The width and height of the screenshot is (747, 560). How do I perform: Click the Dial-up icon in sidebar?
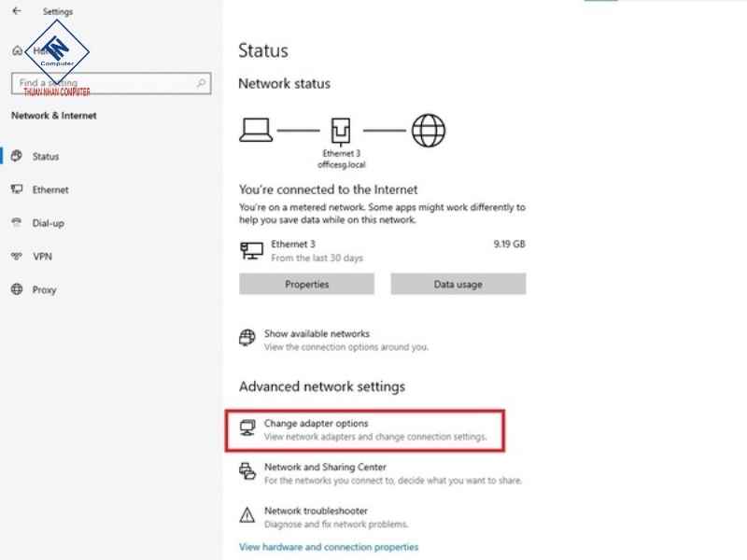coord(16,223)
